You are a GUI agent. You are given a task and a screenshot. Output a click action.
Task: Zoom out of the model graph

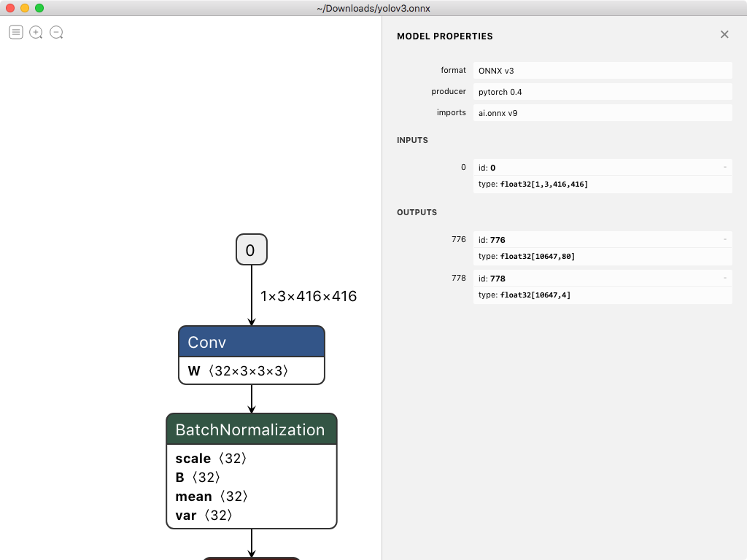56,32
